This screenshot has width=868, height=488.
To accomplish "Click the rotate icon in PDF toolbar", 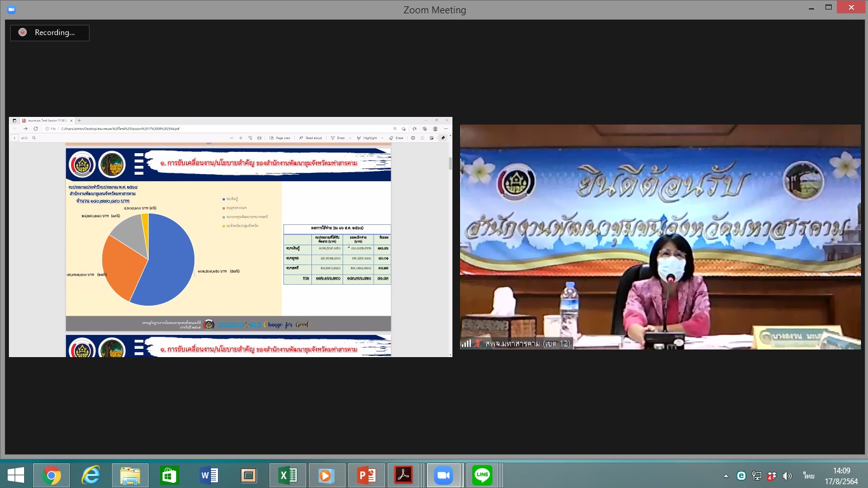I will [x=250, y=138].
